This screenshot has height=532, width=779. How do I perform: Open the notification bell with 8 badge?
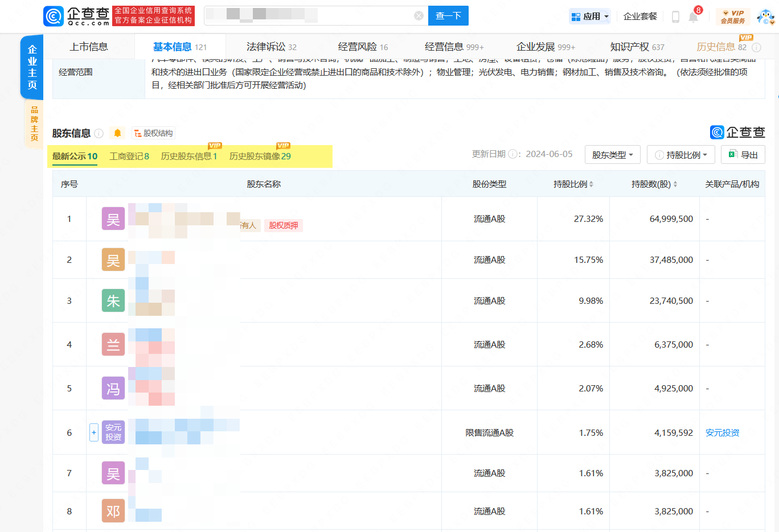pos(693,17)
